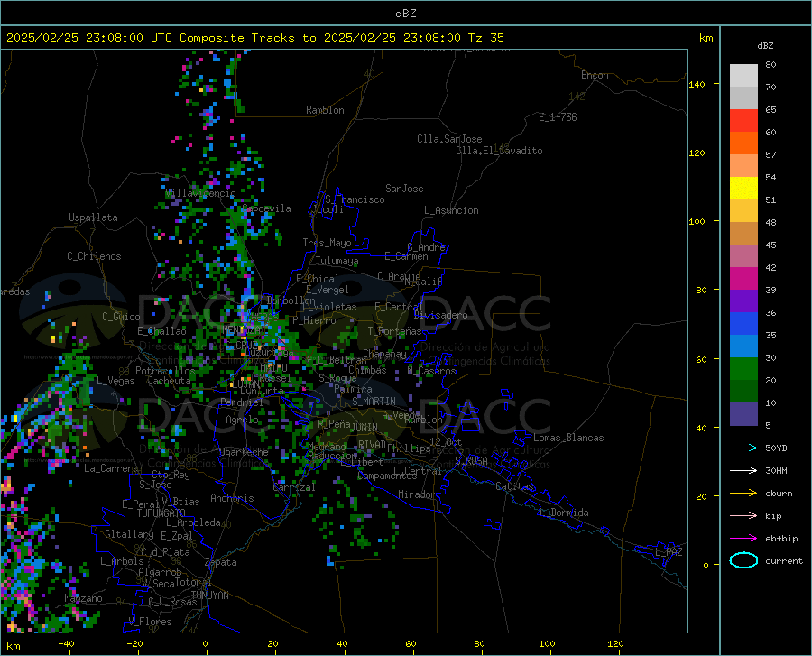Pick the orange 57–60 dBZ swatch

pos(743,143)
